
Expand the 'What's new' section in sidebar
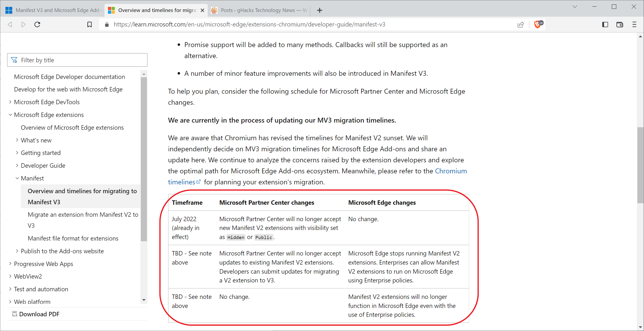coord(17,140)
